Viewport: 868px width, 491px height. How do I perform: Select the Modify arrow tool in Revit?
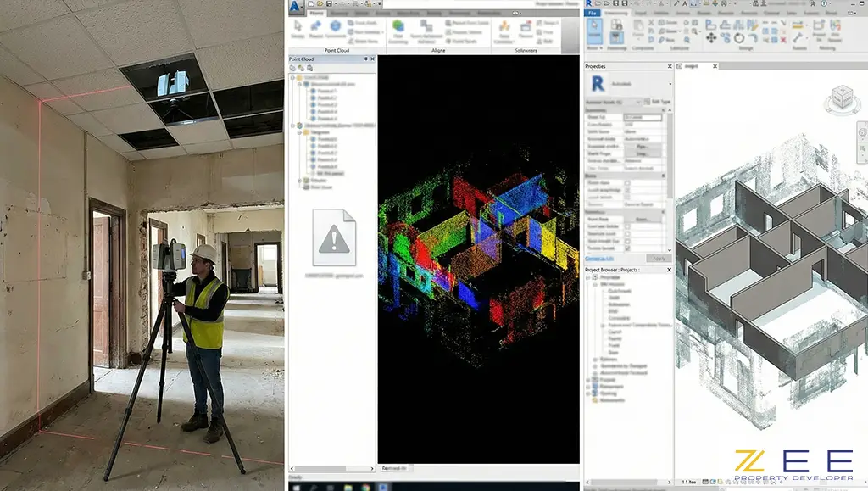(594, 31)
